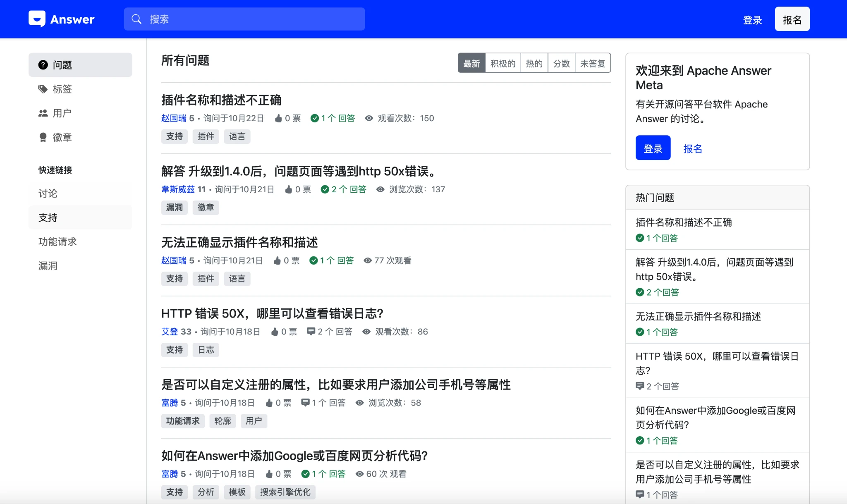Open 问题 via its question-mark icon

pyautogui.click(x=43, y=65)
